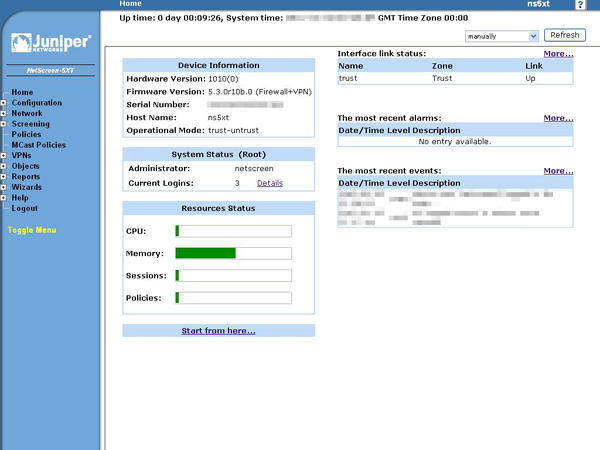Image resolution: width=600 pixels, height=450 pixels.
Task: Open VPNs in the sidebar
Action: (x=21, y=156)
